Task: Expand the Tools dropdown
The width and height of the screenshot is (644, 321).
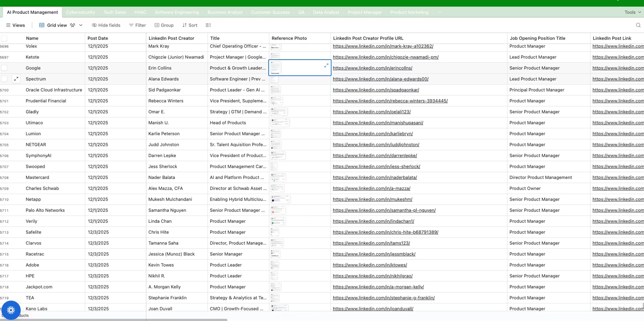Action: coord(633,12)
